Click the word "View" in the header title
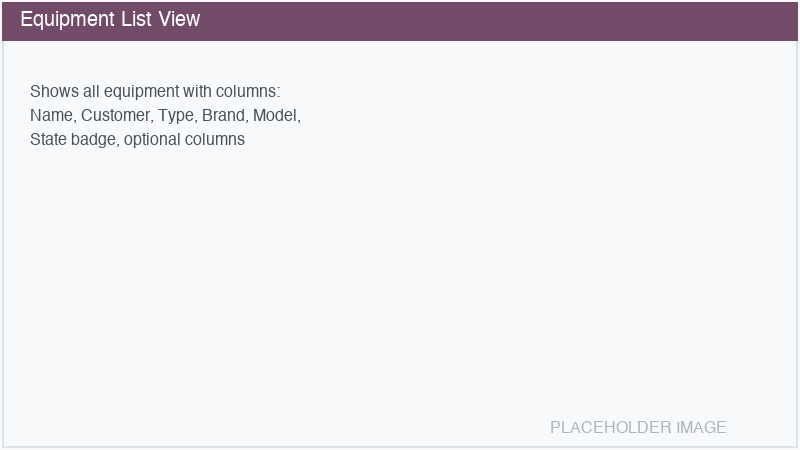 [179, 20]
